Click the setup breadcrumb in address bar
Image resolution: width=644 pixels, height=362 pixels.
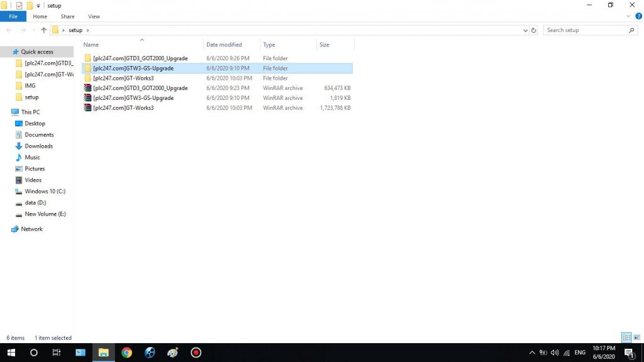pos(75,30)
